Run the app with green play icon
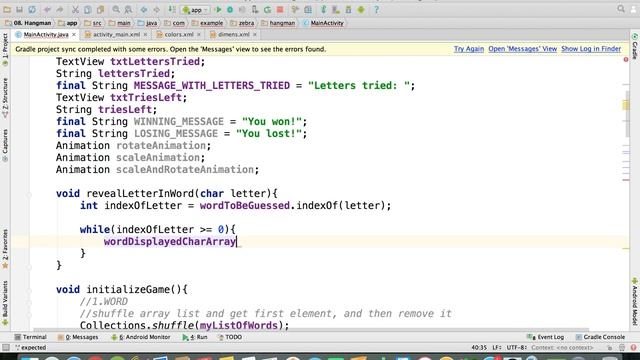The height and width of the screenshot is (360, 640). (x=218, y=10)
